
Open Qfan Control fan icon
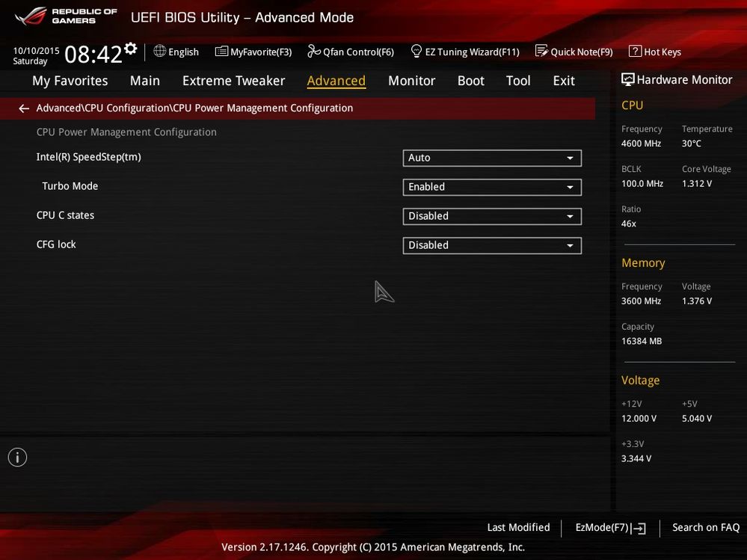[314, 51]
